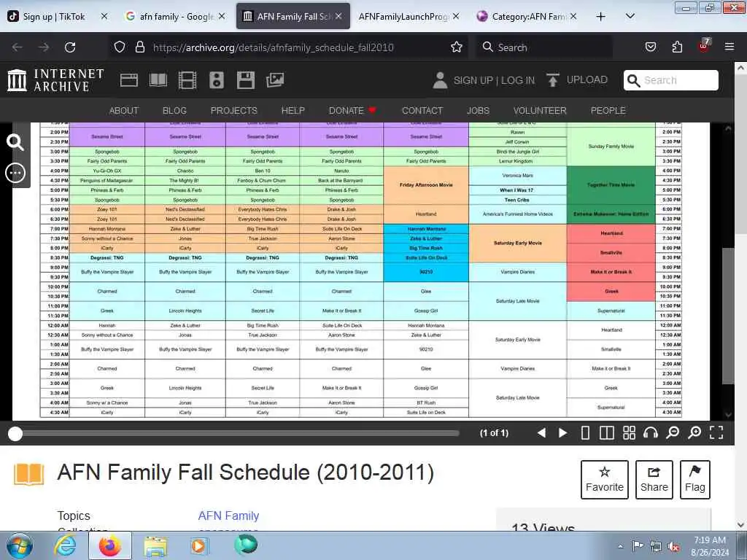747x560 pixels.
Task: View site security padlock info
Action: [x=139, y=47]
